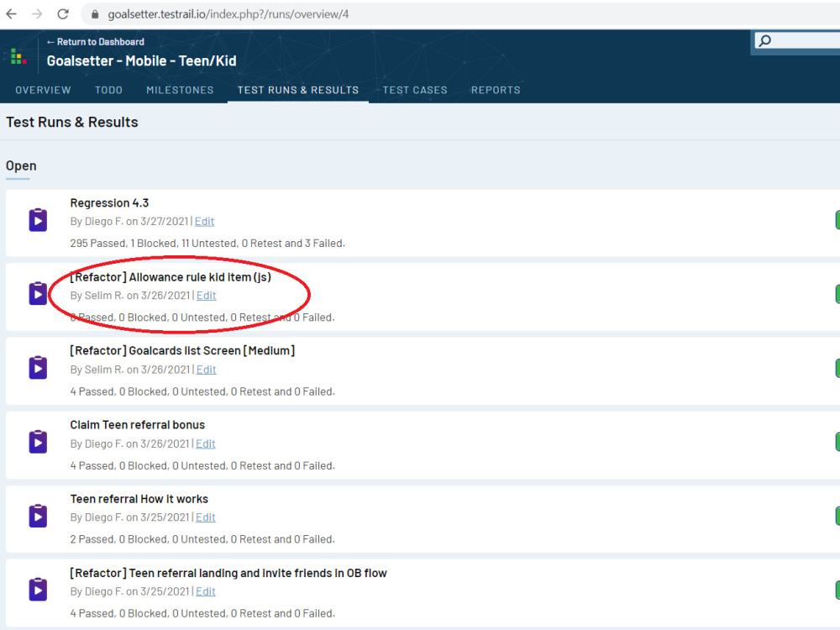The height and width of the screenshot is (630, 840).
Task: Click the search magnifier icon
Action: pyautogui.click(x=765, y=40)
